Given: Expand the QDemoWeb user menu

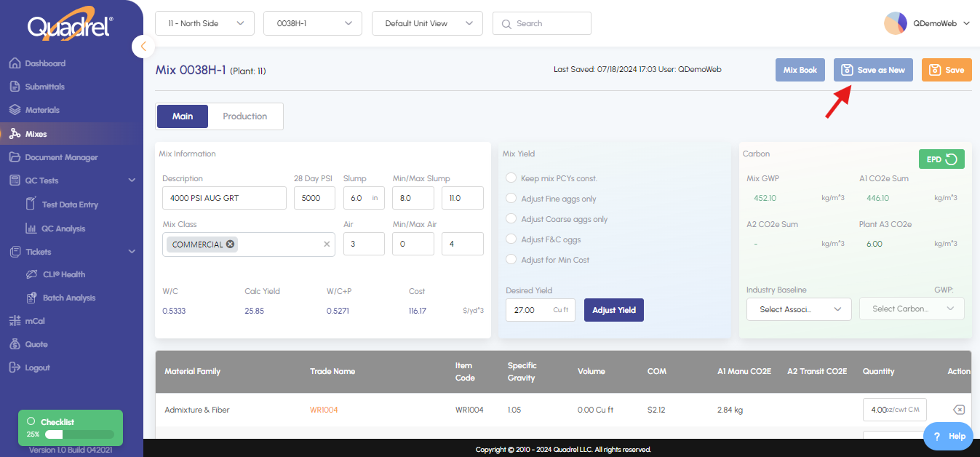Looking at the screenshot, I should (966, 23).
